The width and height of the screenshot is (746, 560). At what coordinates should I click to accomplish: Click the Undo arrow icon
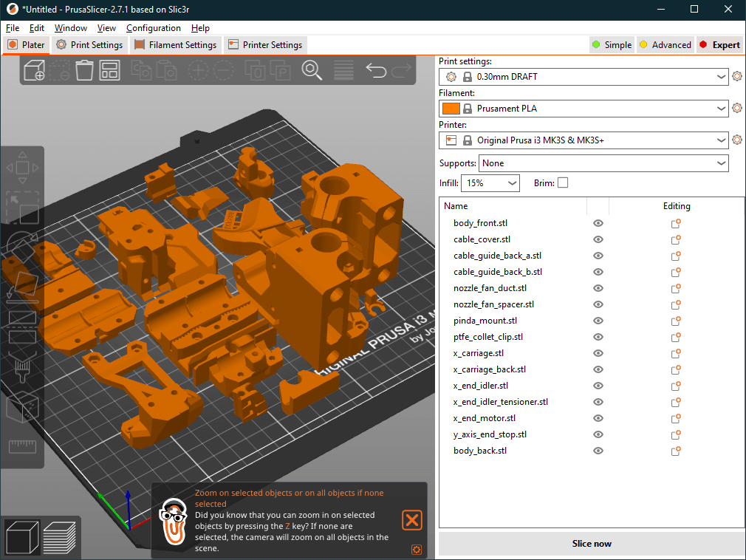[376, 71]
